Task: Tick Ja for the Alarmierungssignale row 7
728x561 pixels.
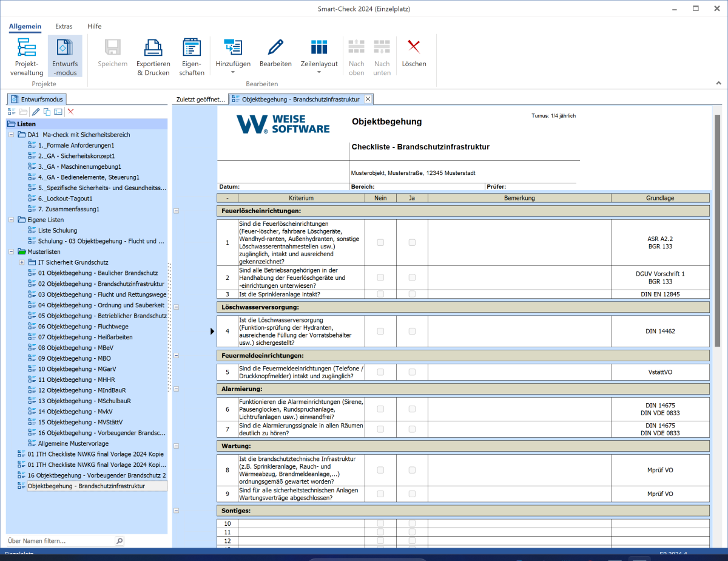Action: (x=412, y=429)
